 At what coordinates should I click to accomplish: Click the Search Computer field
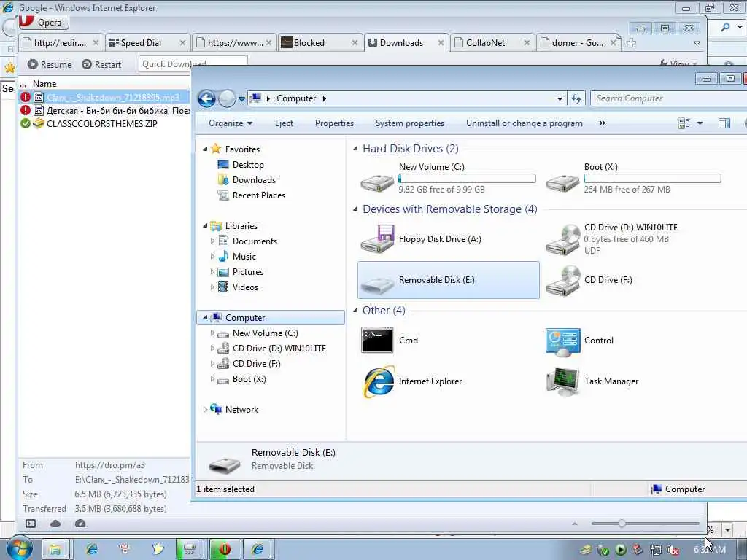click(668, 98)
